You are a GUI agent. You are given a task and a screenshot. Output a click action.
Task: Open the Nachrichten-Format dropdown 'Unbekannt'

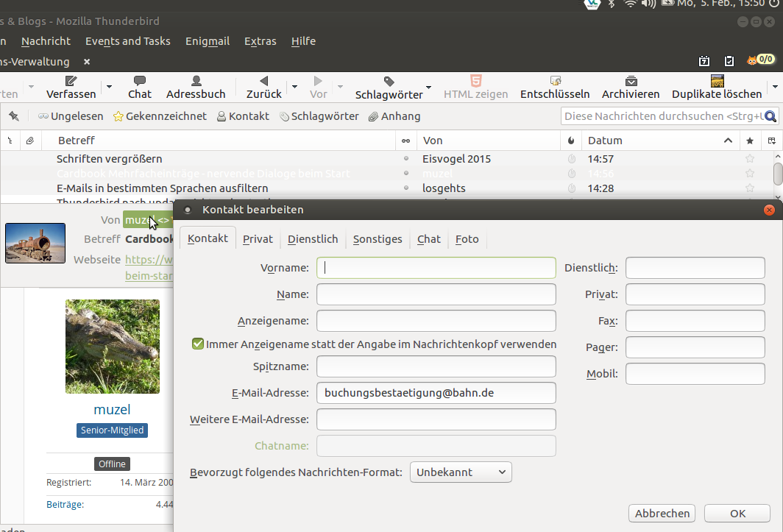[x=461, y=472]
